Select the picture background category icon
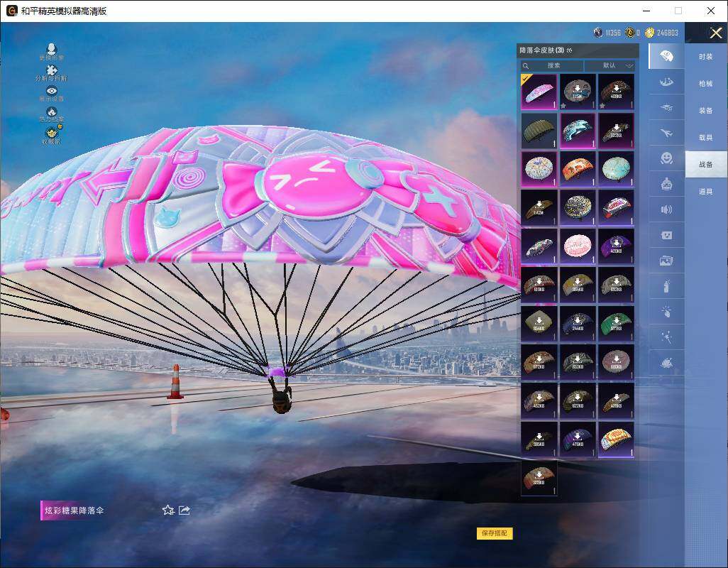 point(666,261)
